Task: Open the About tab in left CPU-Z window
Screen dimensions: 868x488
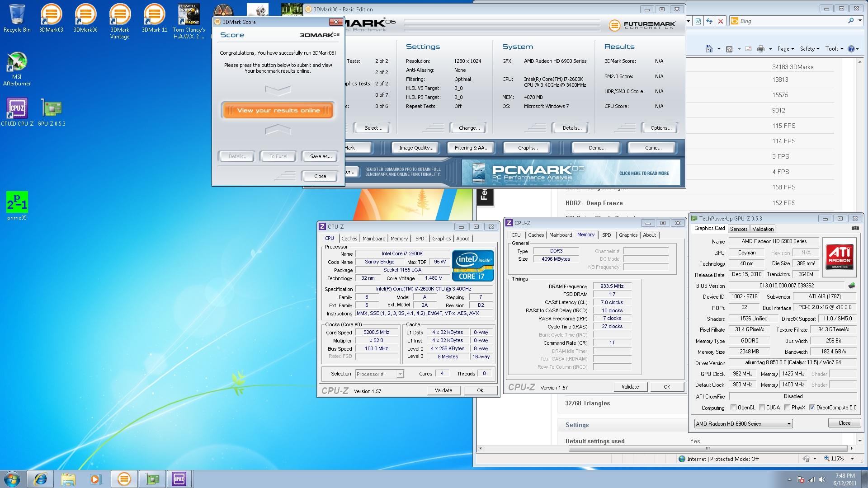Action: coord(463,239)
